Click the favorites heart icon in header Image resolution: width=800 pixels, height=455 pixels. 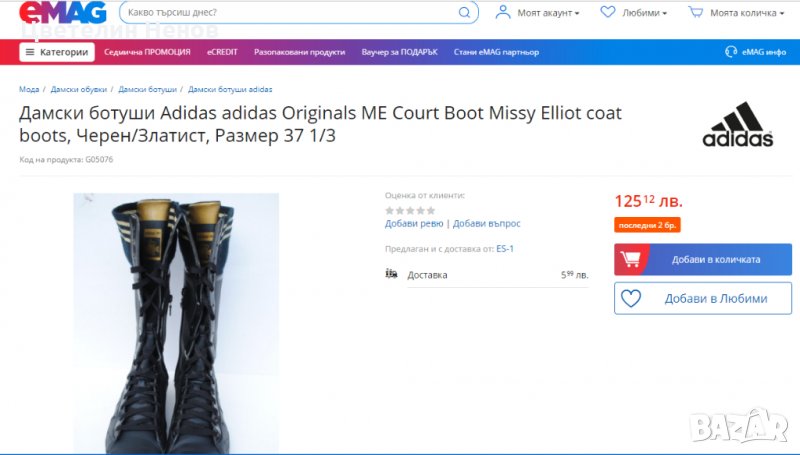pyautogui.click(x=607, y=13)
